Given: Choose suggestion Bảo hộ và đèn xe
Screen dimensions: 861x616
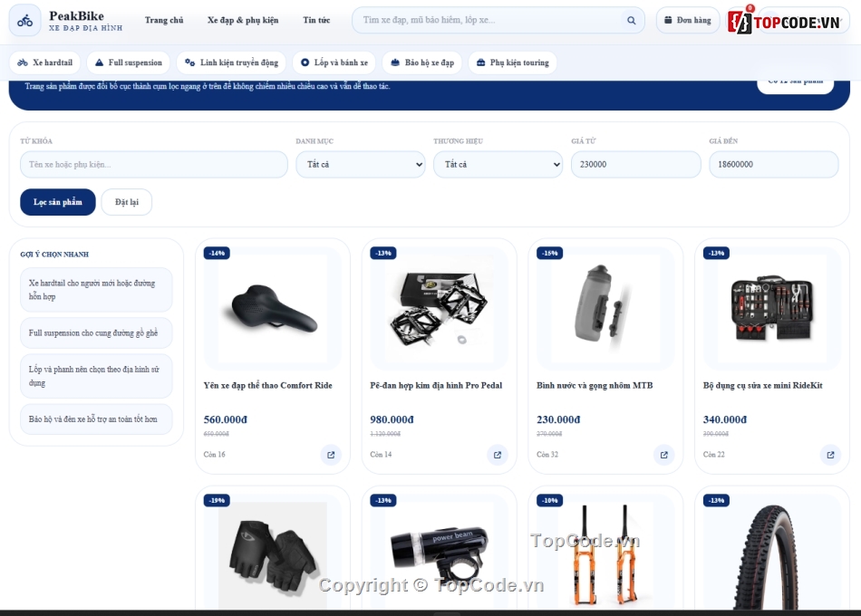Looking at the screenshot, I should [97, 419].
